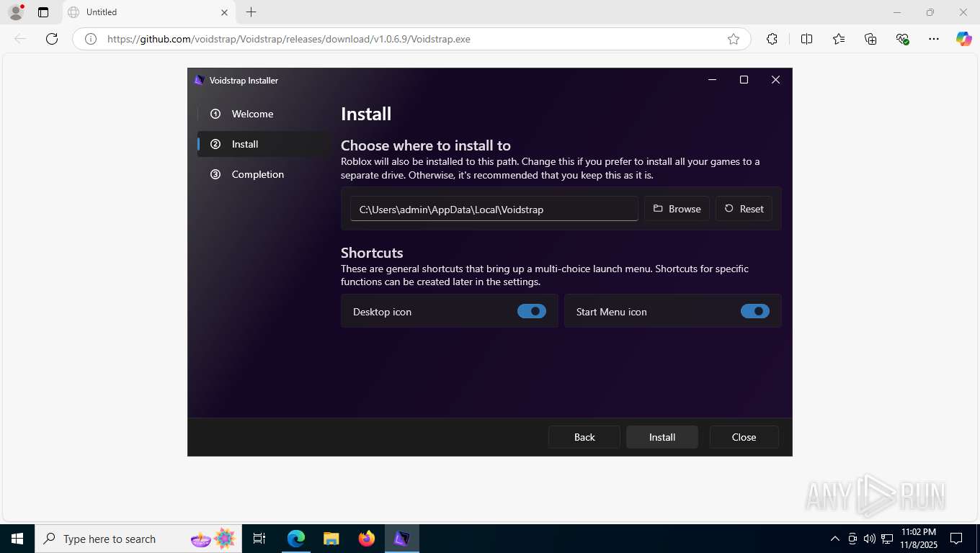Select Voidstrap taskbar icon

401,539
